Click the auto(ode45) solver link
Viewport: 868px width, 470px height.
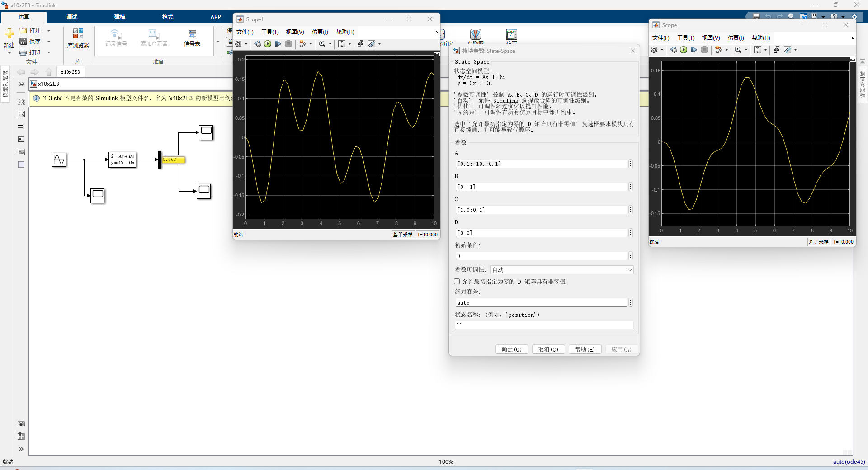849,462
